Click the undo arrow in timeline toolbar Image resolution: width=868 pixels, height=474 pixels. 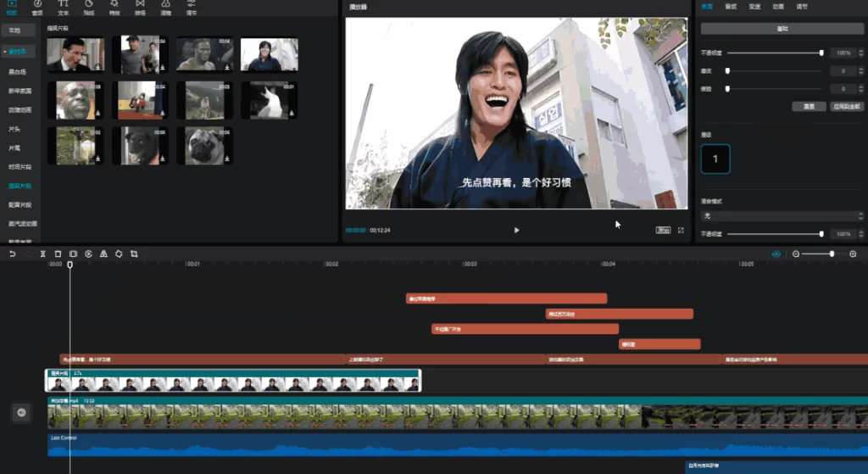(12, 254)
